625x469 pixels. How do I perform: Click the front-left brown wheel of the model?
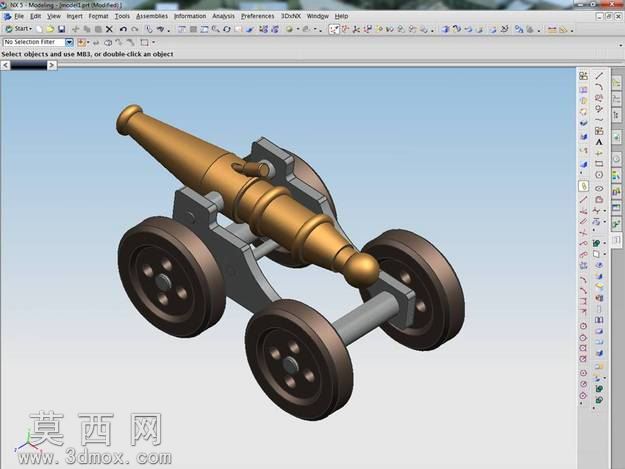pyautogui.click(x=172, y=277)
